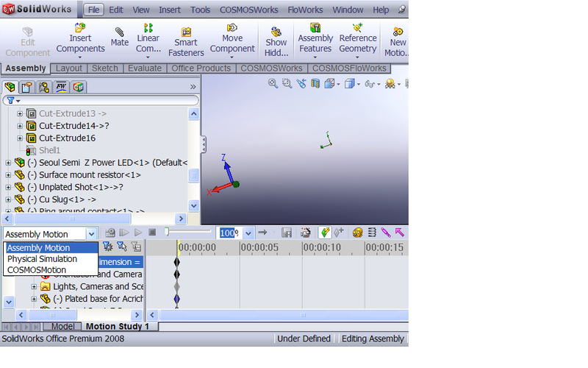Click Show Hidden Components
Viewport: 588px width, 368px height.
click(x=276, y=42)
